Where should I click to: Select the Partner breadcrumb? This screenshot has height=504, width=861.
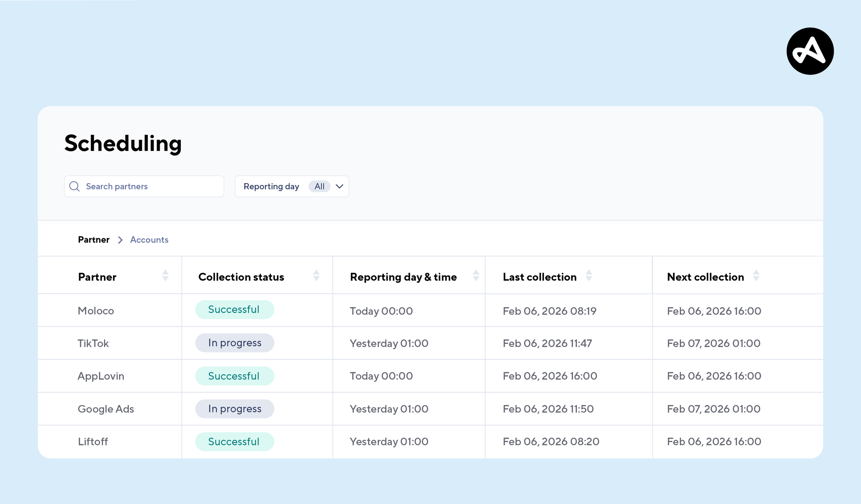point(93,240)
